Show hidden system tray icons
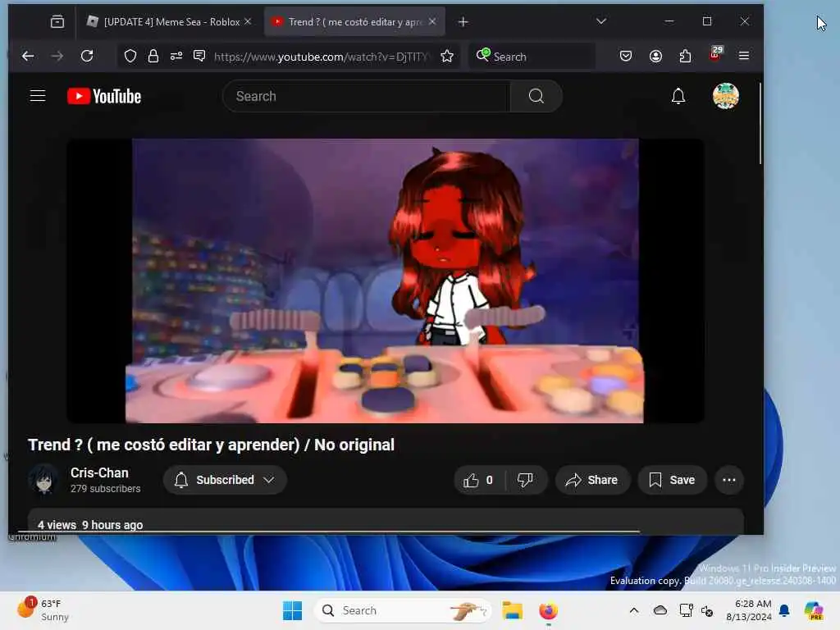This screenshot has height=630, width=840. point(634,610)
